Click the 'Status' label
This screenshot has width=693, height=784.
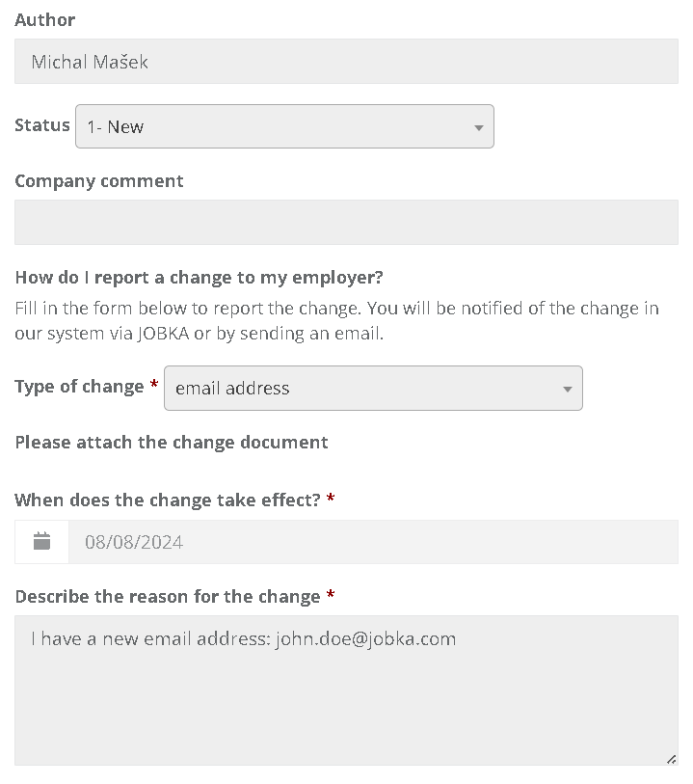pos(42,125)
